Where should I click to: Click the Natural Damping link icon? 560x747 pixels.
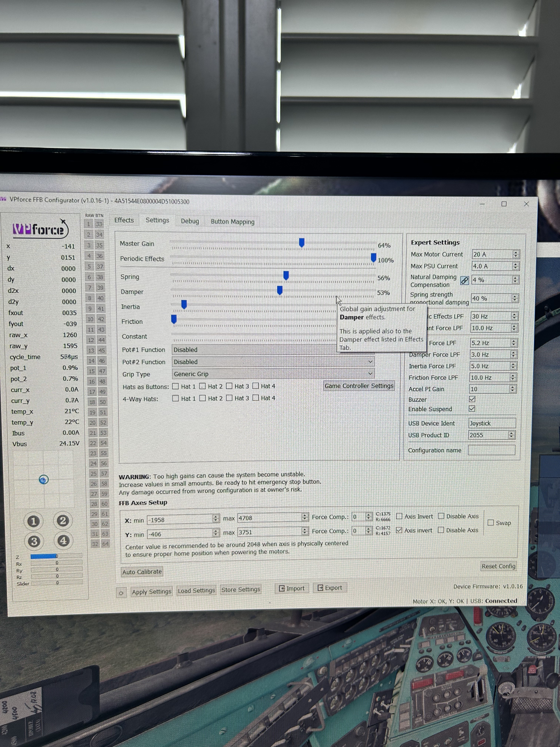(464, 280)
